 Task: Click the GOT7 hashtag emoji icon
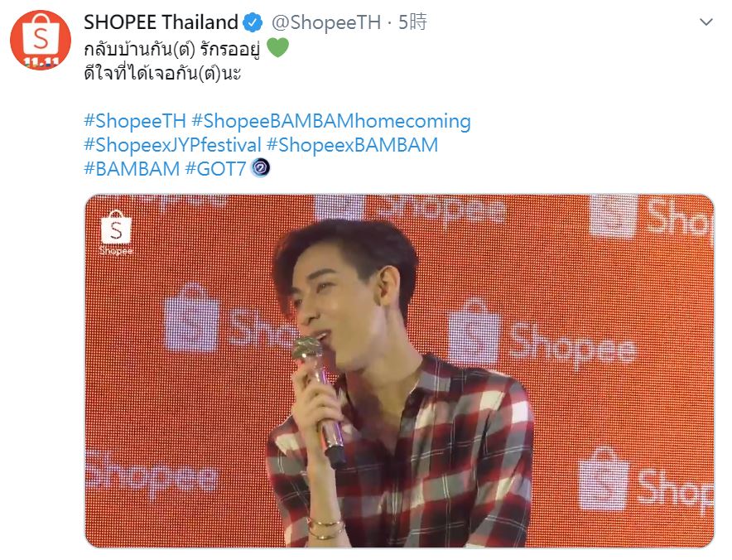pyautogui.click(x=261, y=167)
